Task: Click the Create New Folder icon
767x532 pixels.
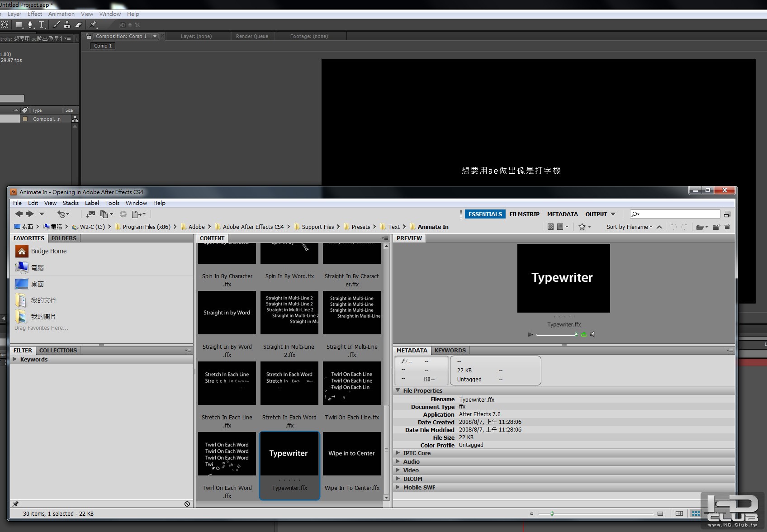Action: [716, 227]
